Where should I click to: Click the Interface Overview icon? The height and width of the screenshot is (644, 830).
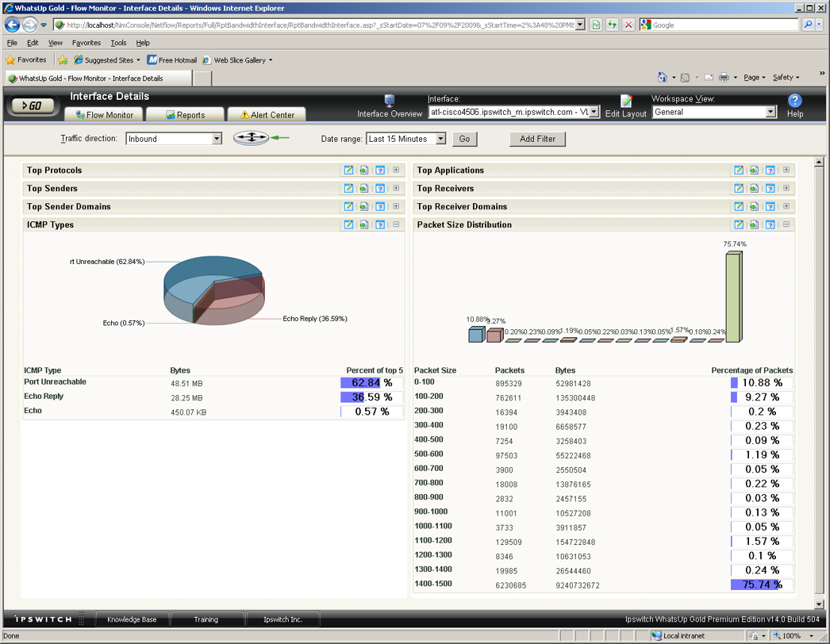[x=390, y=100]
